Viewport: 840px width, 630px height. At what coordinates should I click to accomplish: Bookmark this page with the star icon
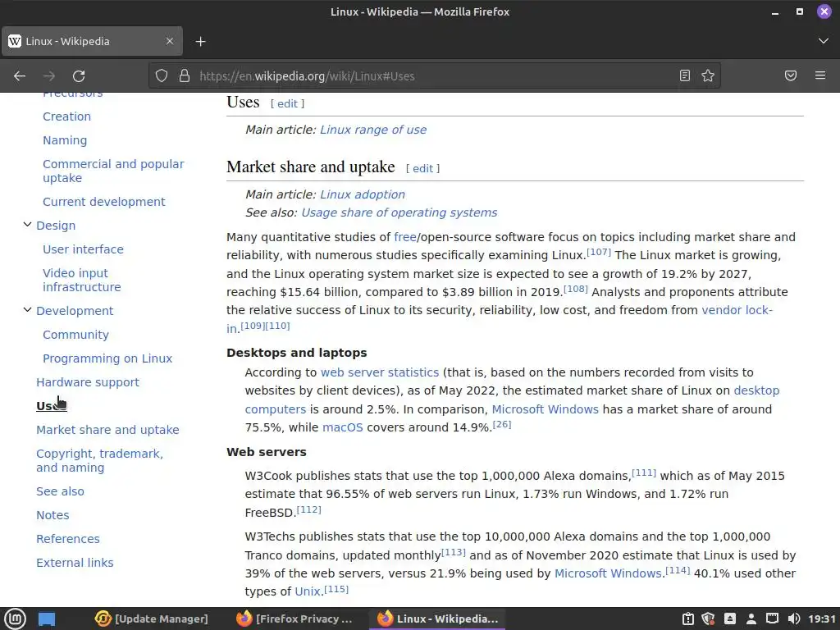708,75
